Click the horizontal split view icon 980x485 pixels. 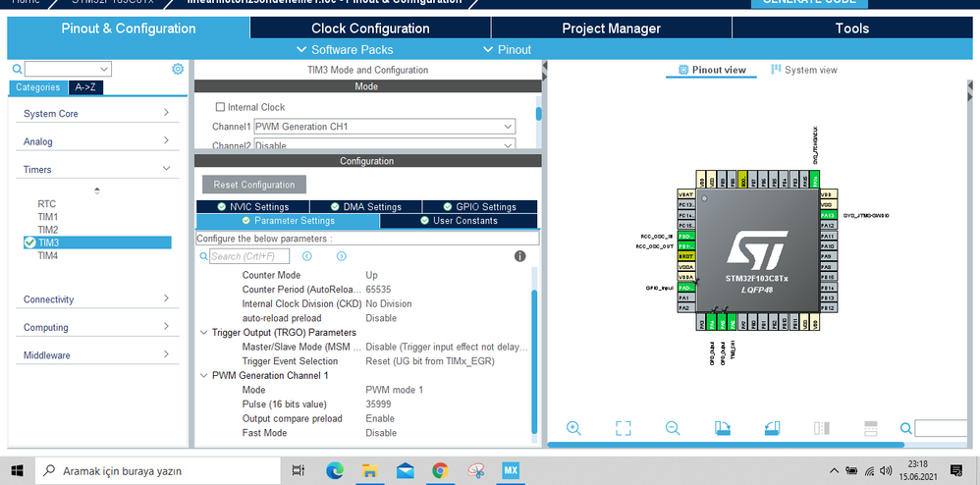pos(871,428)
